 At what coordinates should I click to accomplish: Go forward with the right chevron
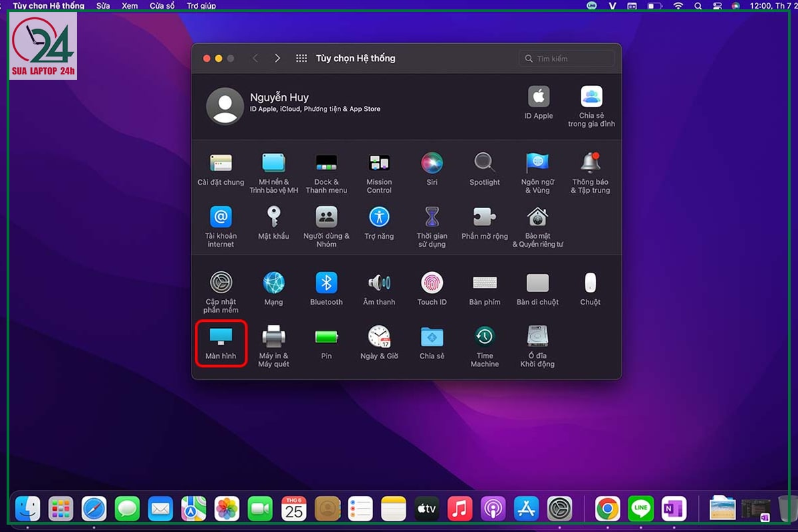coord(277,59)
